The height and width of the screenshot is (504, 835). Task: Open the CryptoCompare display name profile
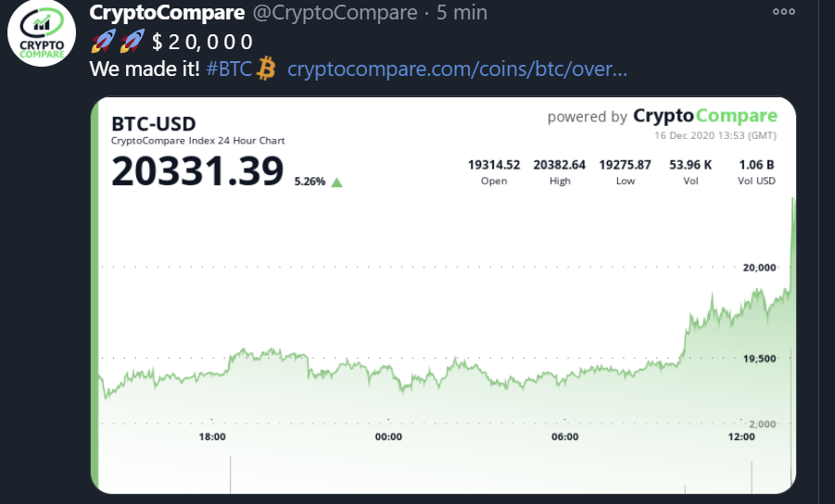click(x=167, y=13)
